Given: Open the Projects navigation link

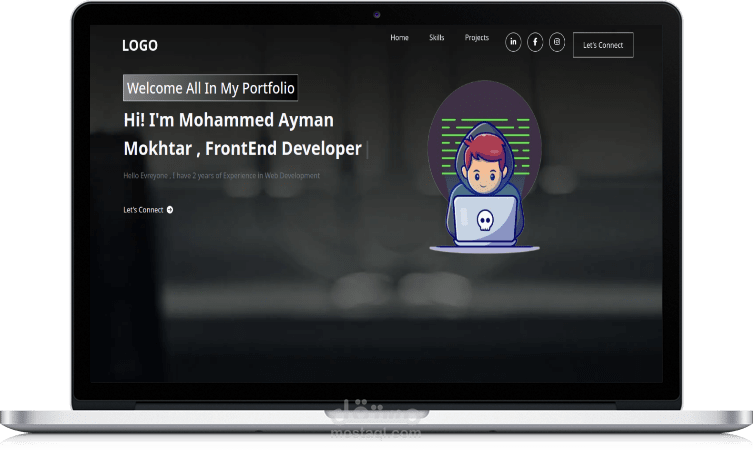Looking at the screenshot, I should coord(476,37).
